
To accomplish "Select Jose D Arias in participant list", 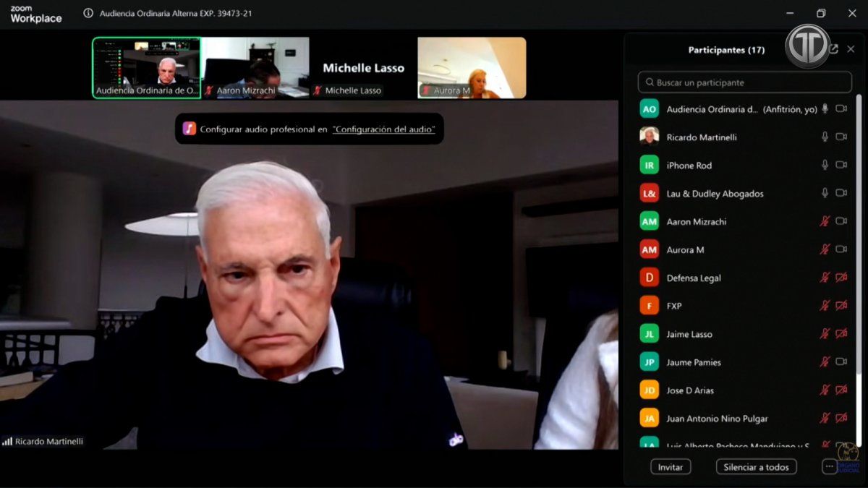I will (x=690, y=390).
